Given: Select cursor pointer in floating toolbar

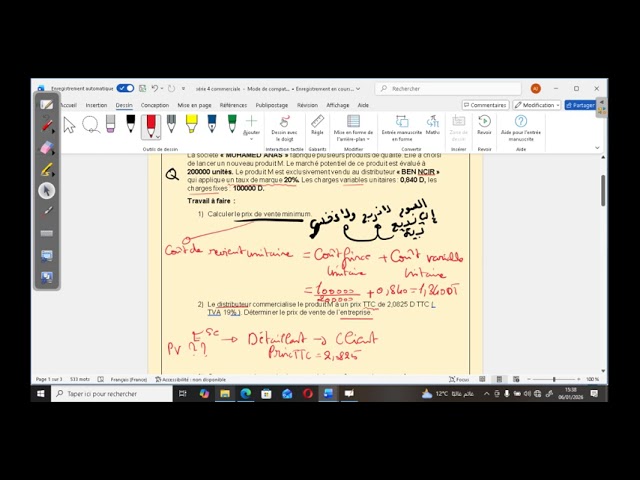Looking at the screenshot, I should pyautogui.click(x=47, y=191).
